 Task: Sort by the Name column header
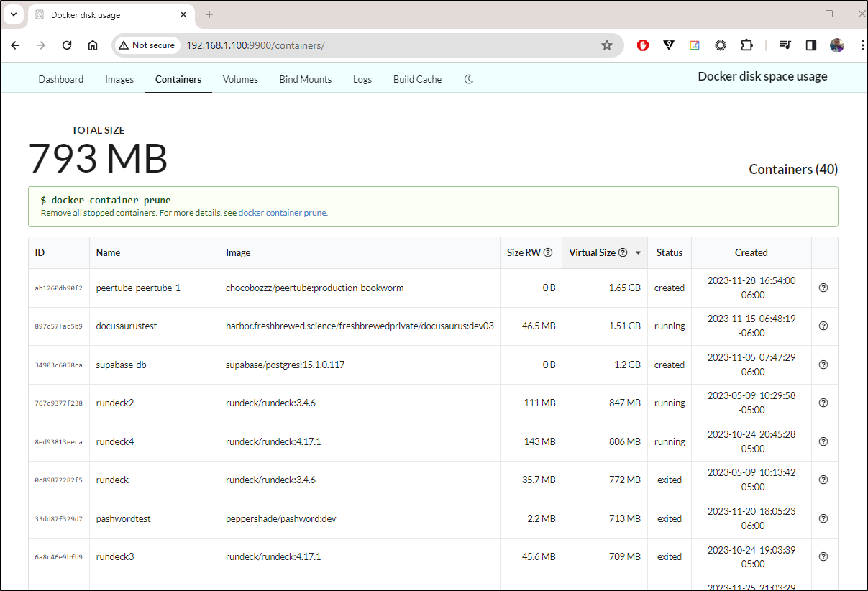click(155, 252)
